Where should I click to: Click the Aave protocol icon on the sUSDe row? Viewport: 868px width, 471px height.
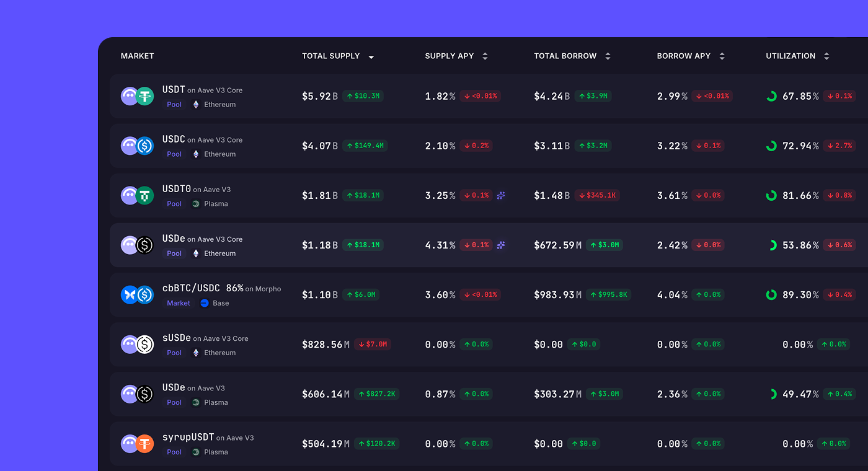tap(129, 344)
